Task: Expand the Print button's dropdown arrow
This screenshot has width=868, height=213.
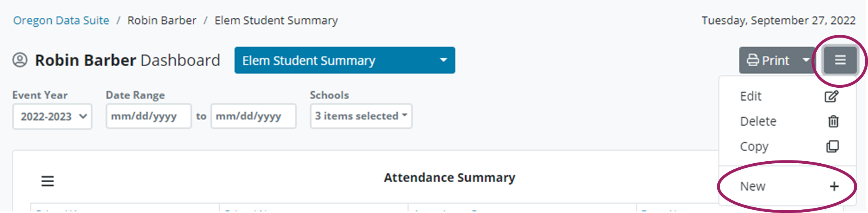Action: pyautogui.click(x=806, y=60)
